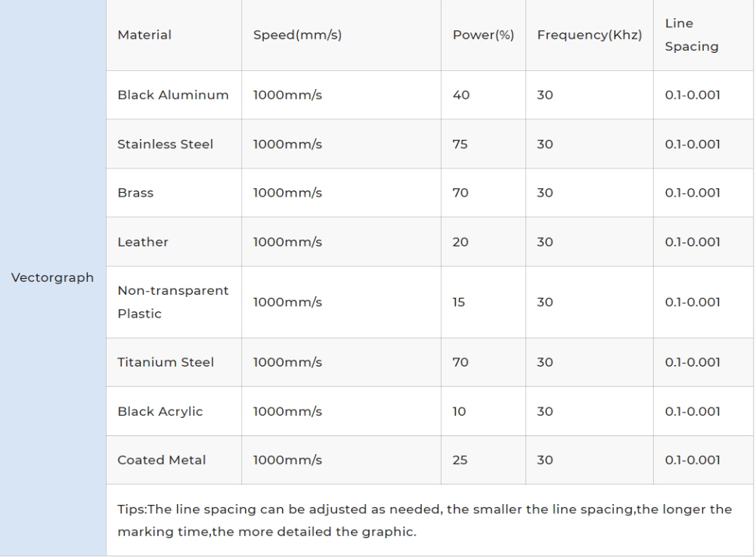756x557 pixels.
Task: Click power value 10 in Black Acrylic row
Action: pos(460,412)
